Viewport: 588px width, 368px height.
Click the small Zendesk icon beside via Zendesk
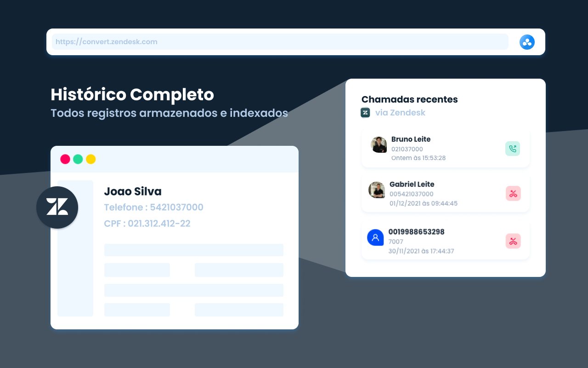click(365, 113)
